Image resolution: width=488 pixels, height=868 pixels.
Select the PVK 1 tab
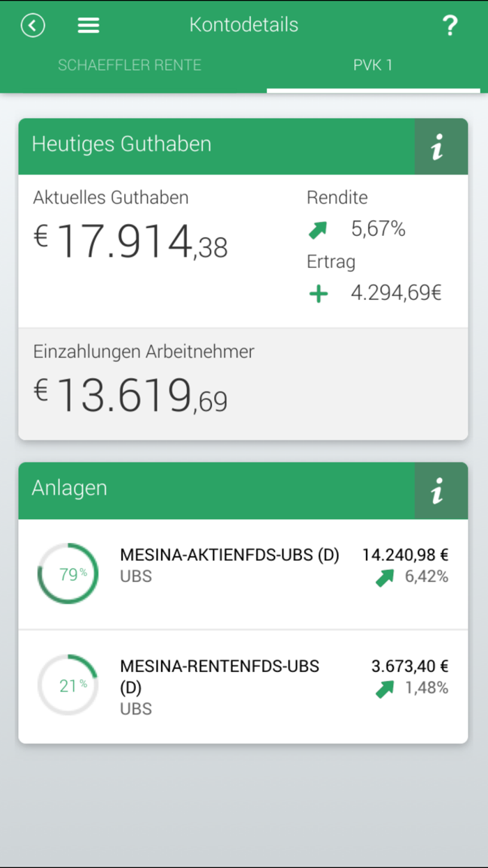tap(373, 65)
